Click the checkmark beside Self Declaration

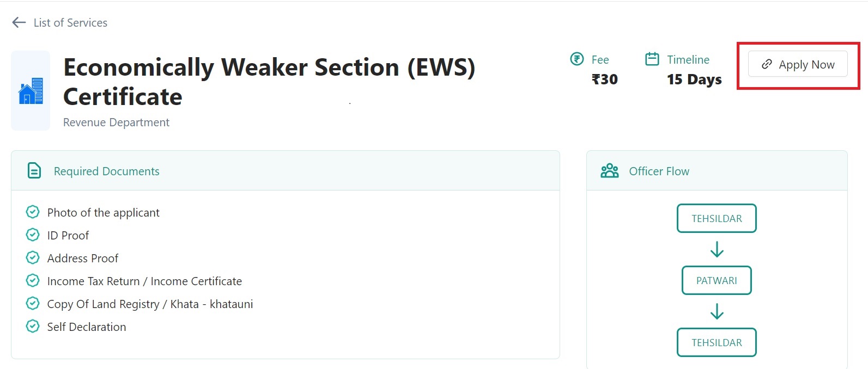(32, 326)
